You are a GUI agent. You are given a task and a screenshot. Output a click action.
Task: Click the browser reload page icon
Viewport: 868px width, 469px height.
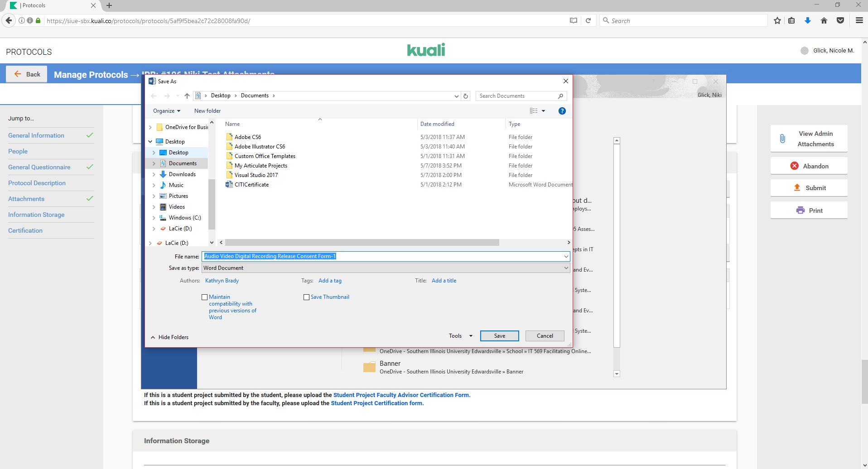tap(588, 21)
